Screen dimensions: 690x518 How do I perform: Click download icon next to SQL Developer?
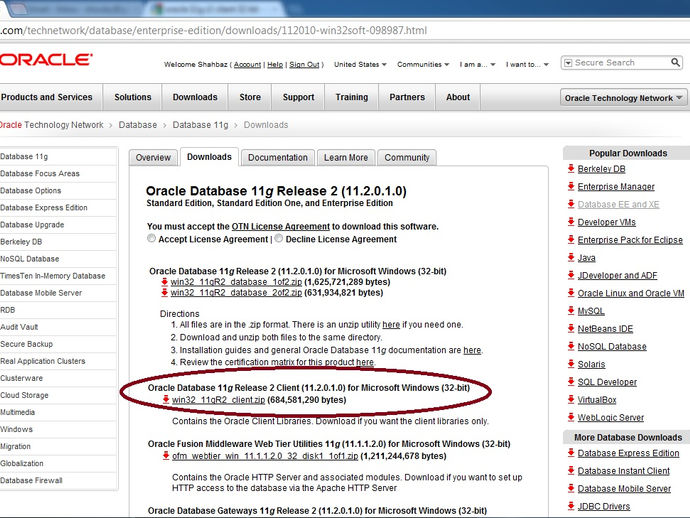click(x=571, y=381)
